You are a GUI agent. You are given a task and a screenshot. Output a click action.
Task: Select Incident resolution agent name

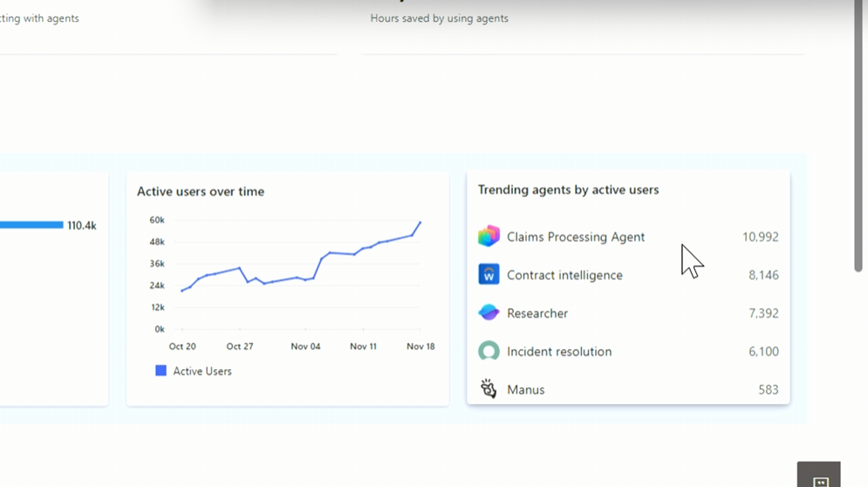point(559,351)
